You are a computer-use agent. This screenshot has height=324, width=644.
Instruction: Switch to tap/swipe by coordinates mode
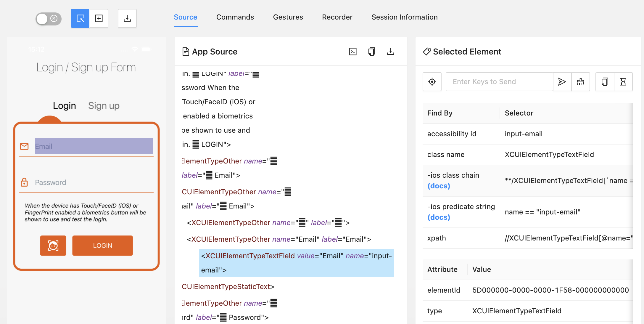(99, 18)
